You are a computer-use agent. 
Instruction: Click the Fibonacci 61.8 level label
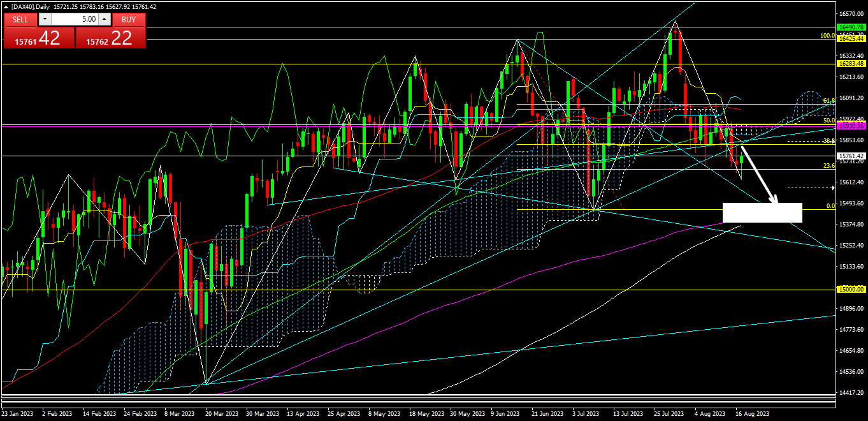tap(828, 101)
